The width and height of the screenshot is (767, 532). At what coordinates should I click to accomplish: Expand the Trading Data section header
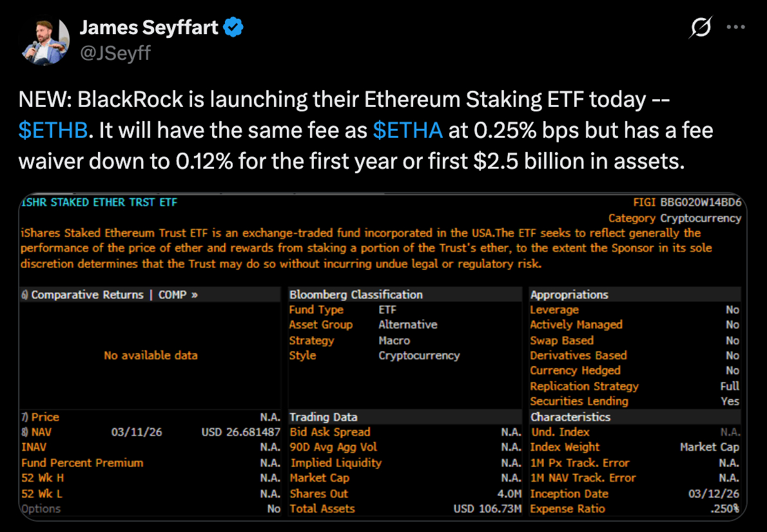point(325,417)
